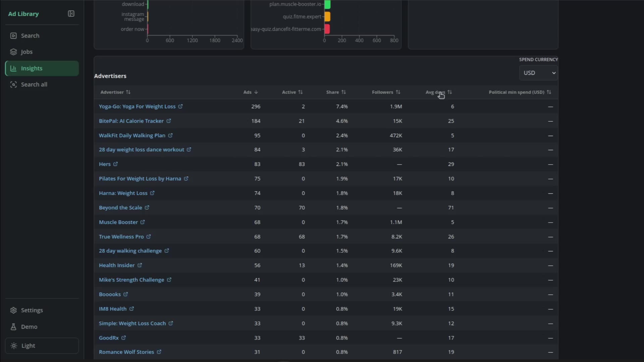Viewport: 644px width, 362px height.
Task: Open external link icon for 28 day walking challenge
Action: point(167,251)
